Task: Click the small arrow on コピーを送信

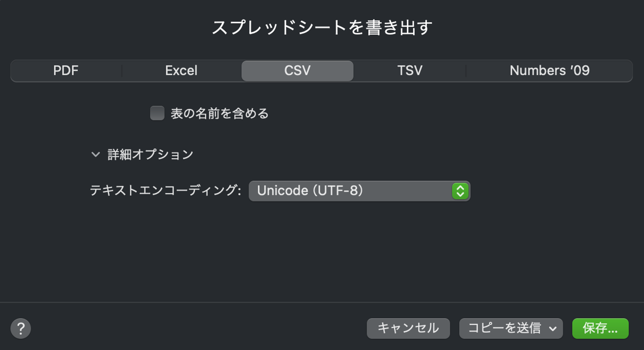Action: [x=553, y=329]
